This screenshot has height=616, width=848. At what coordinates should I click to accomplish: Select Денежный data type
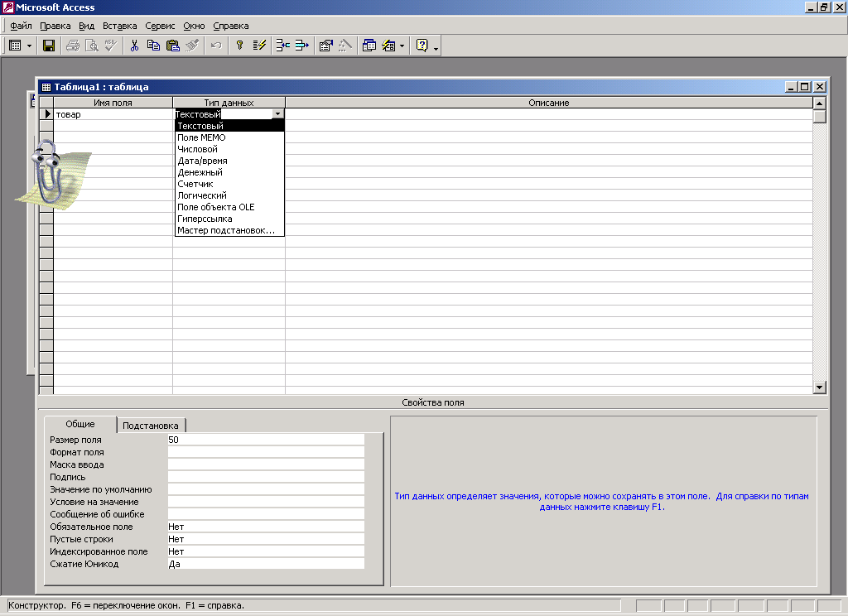pos(229,172)
